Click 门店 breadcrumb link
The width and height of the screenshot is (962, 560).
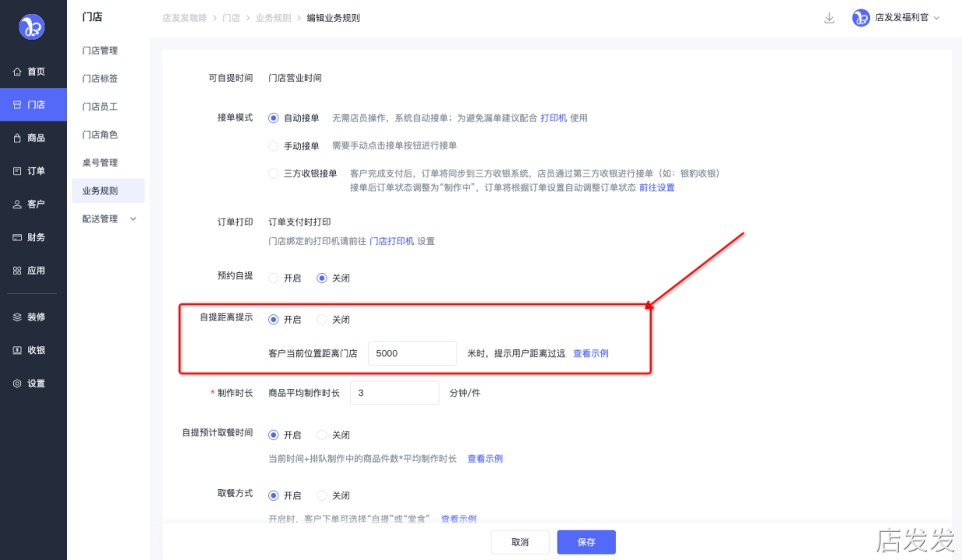click(231, 18)
